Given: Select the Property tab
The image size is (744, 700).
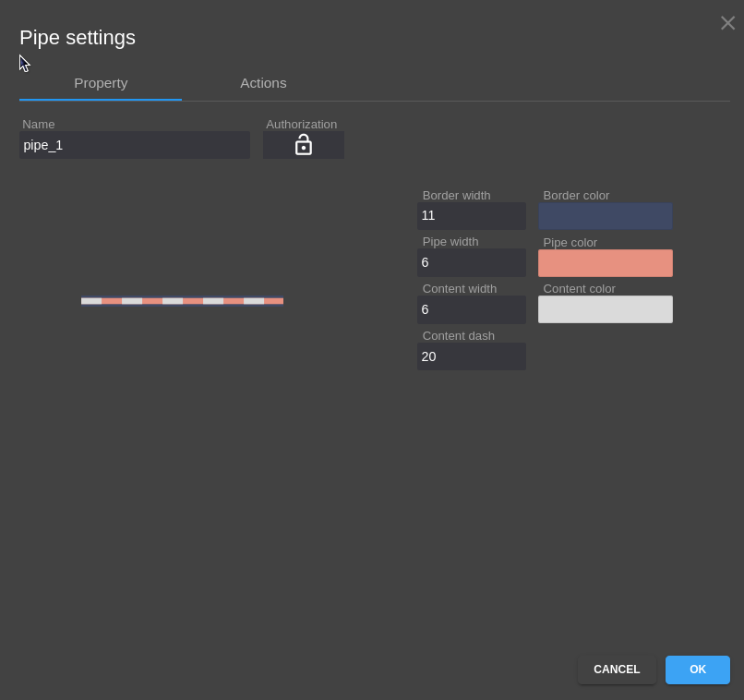Looking at the screenshot, I should tap(101, 83).
